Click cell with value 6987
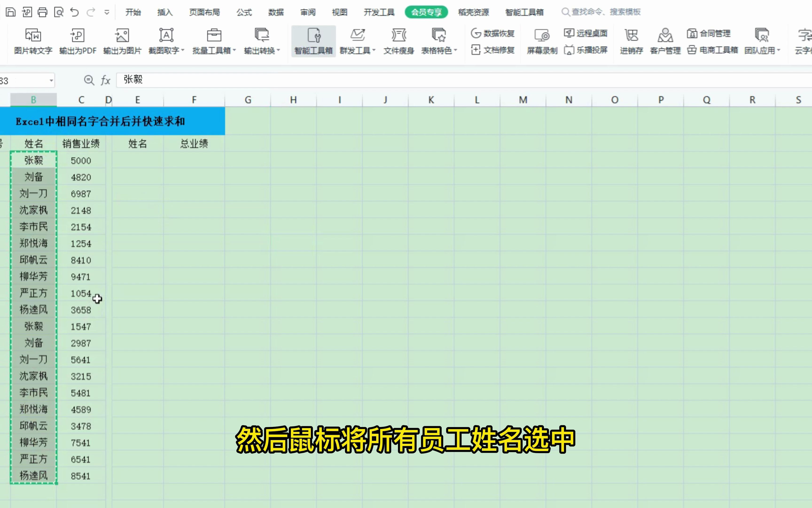The width and height of the screenshot is (812, 508). coord(81,194)
